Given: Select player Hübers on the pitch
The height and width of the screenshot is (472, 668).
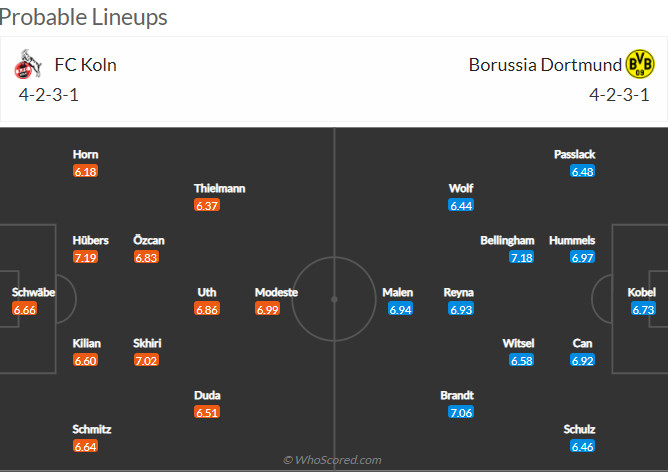Looking at the screenshot, I should tap(91, 240).
